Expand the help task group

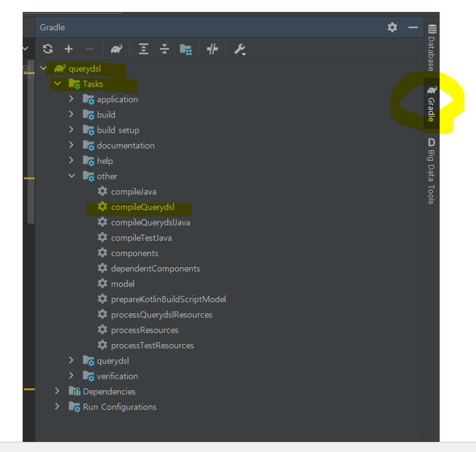[x=71, y=160]
